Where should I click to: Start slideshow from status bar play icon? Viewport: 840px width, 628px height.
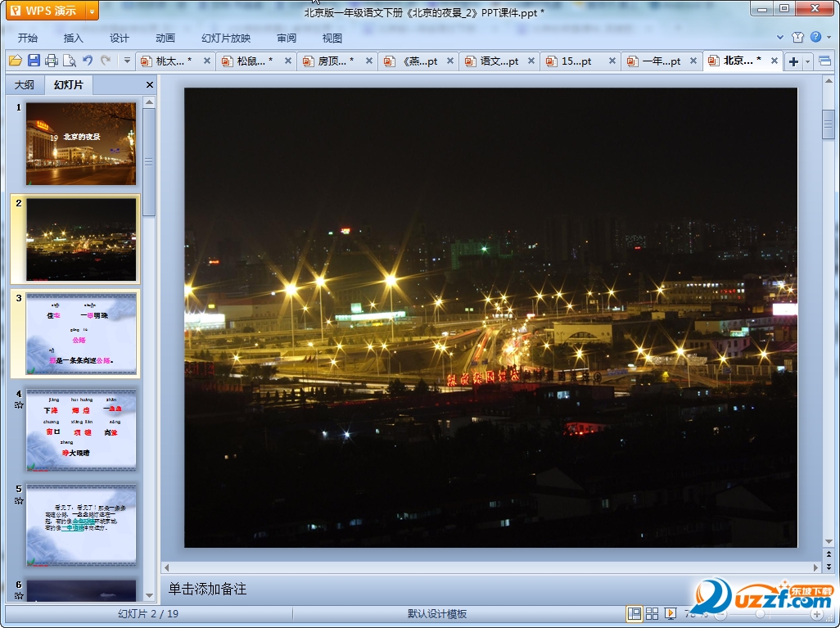(x=670, y=613)
